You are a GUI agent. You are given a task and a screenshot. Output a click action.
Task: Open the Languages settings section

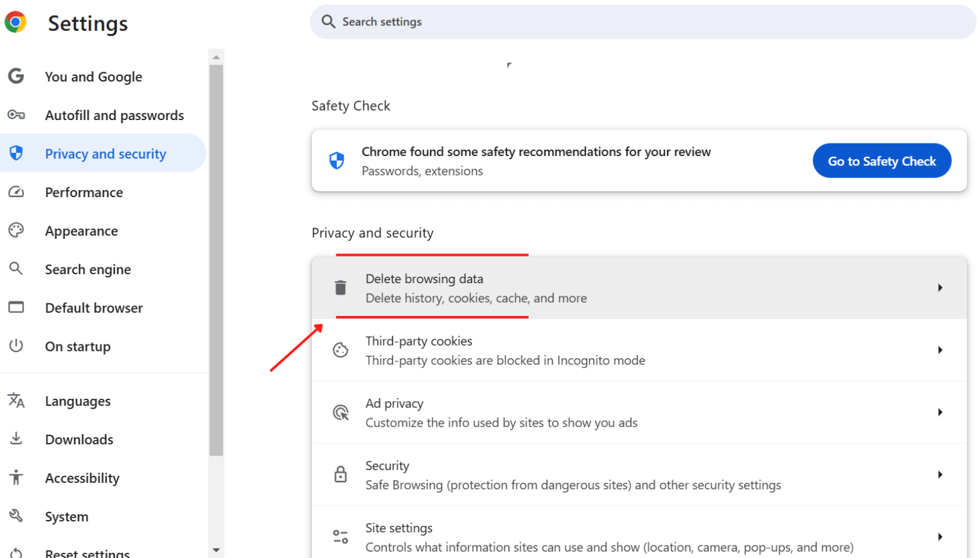(x=77, y=401)
